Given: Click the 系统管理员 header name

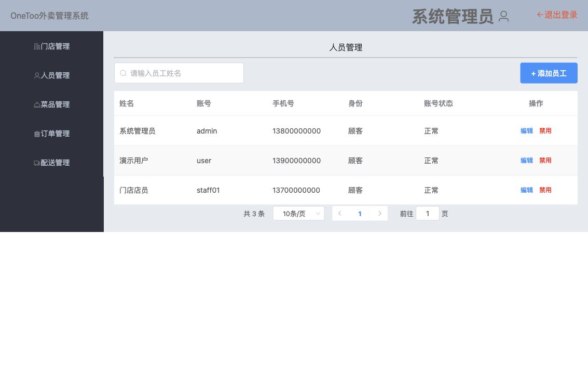Looking at the screenshot, I should [x=453, y=17].
